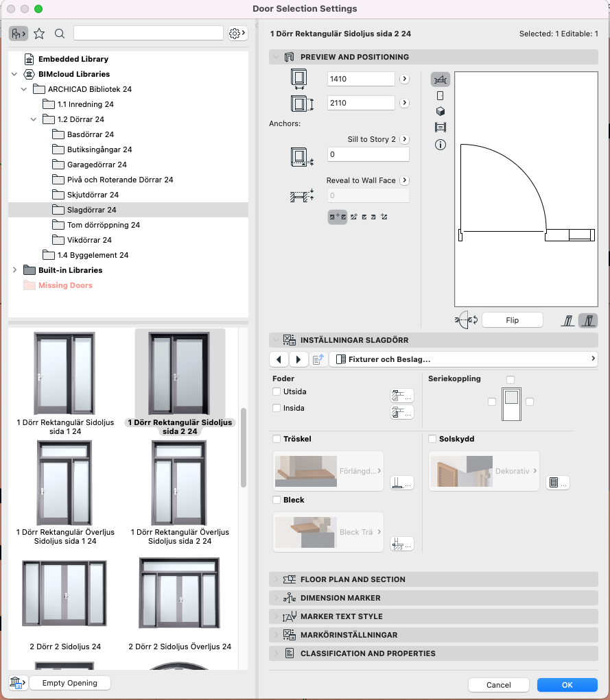This screenshot has height=700, width=610.
Task: Enable the Solskydd checkbox
Action: coord(432,439)
